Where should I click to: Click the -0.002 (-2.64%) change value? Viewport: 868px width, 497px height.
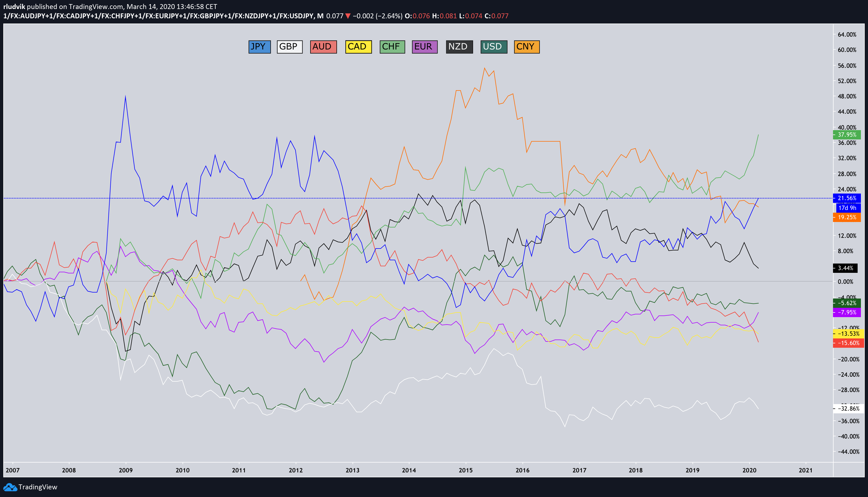tap(377, 16)
